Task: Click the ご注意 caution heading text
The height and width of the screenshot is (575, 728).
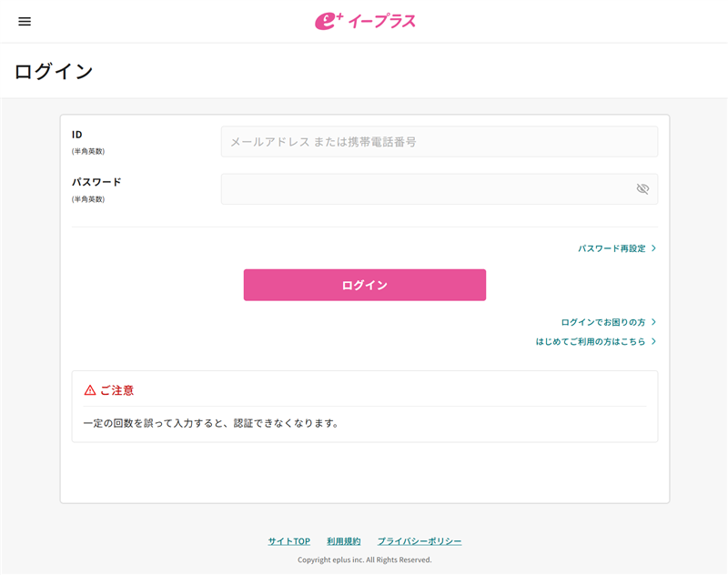Action: (x=116, y=390)
